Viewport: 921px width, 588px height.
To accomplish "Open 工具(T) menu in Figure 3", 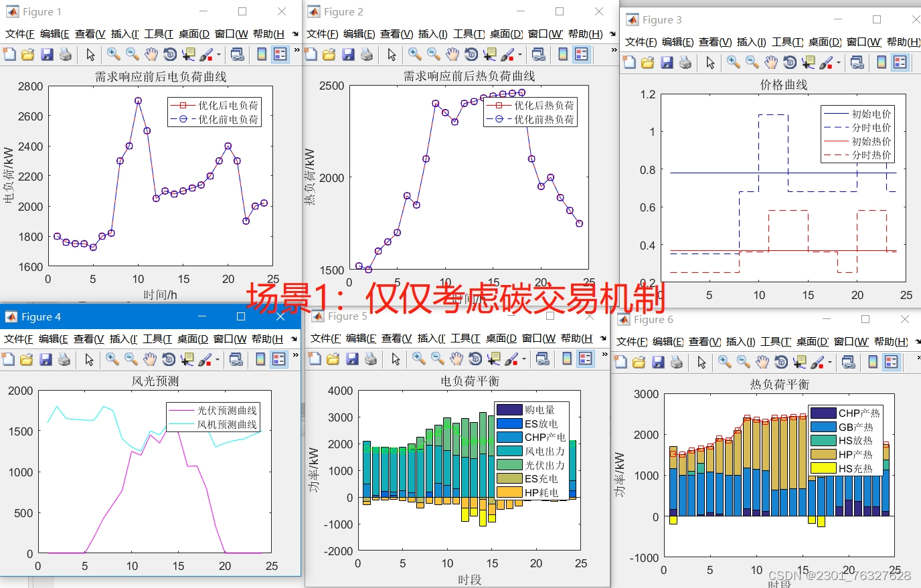I will click(x=786, y=42).
